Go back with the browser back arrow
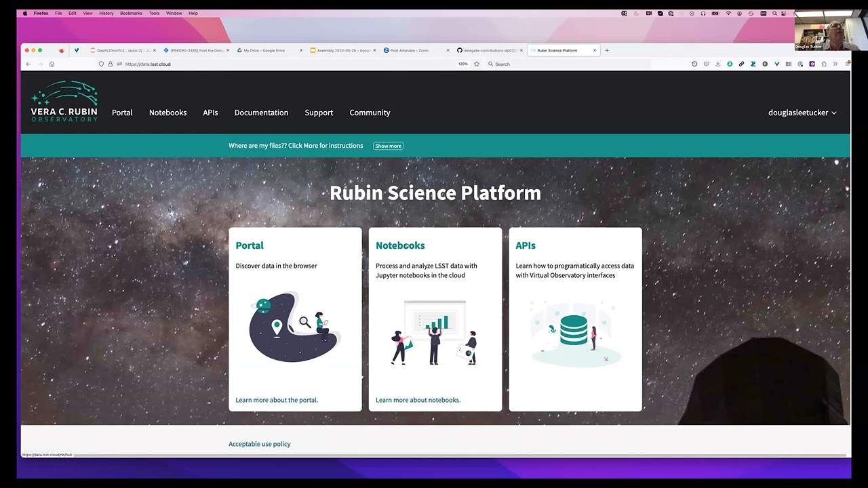868x488 pixels. [28, 64]
